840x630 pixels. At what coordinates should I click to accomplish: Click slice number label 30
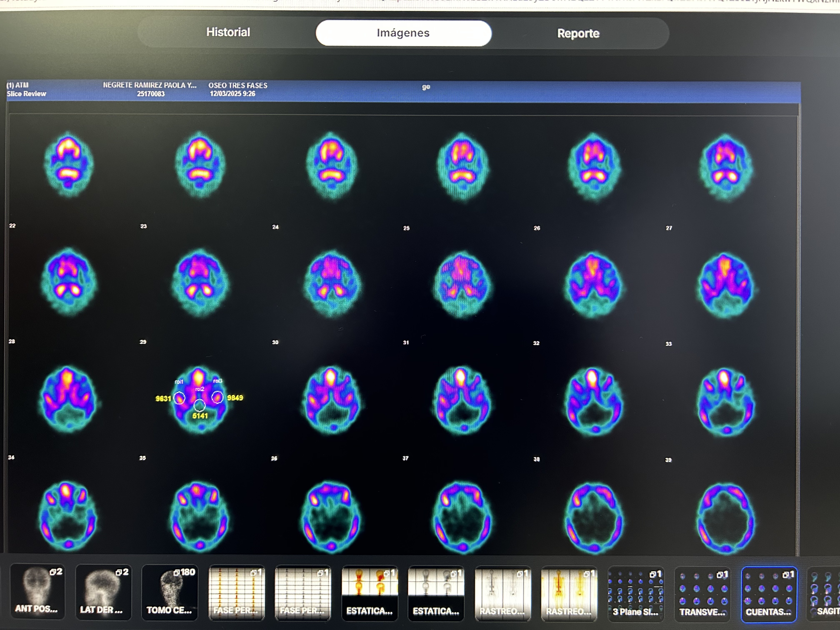tap(275, 342)
